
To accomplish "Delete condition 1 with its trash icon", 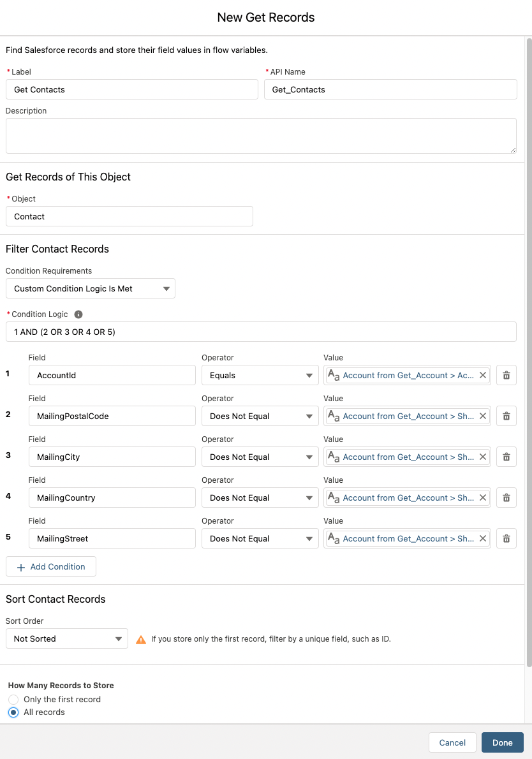I will click(506, 376).
